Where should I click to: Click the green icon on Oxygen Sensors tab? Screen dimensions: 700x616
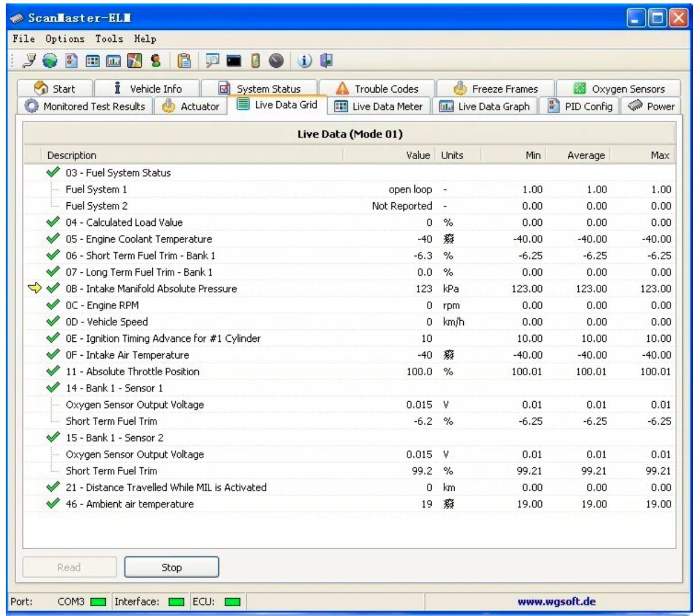(580, 88)
